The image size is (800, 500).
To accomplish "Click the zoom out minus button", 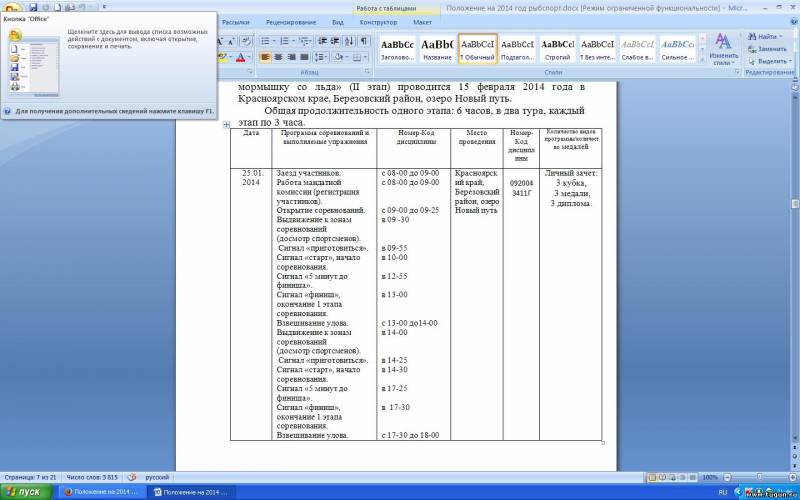I will pyautogui.click(x=728, y=478).
